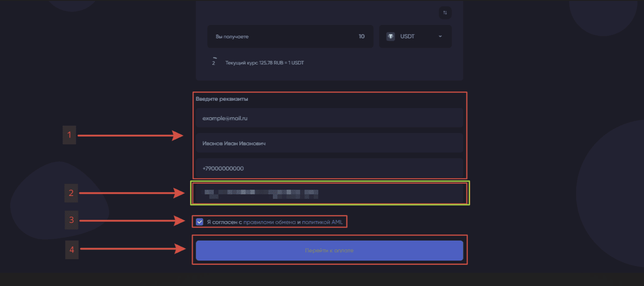Click the swap currencies arrows icon

click(x=445, y=13)
